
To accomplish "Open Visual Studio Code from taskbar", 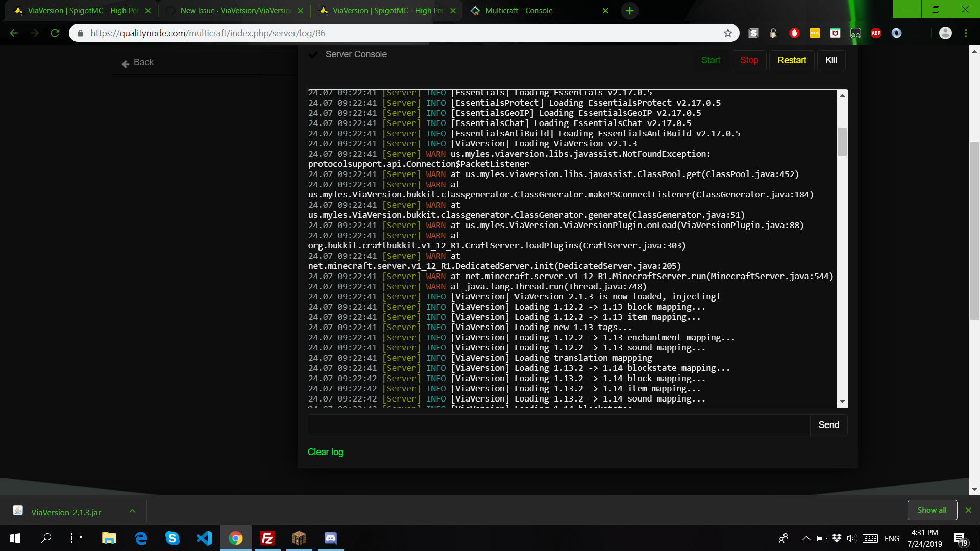I will (x=204, y=538).
